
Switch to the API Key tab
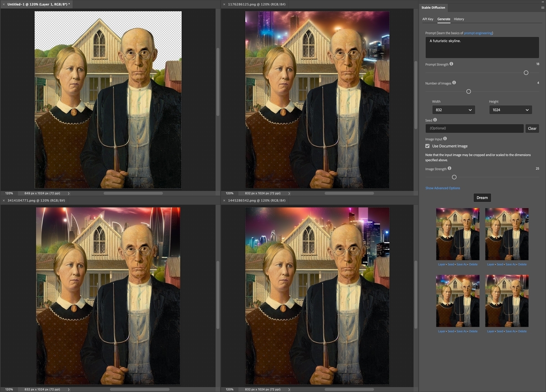(428, 19)
